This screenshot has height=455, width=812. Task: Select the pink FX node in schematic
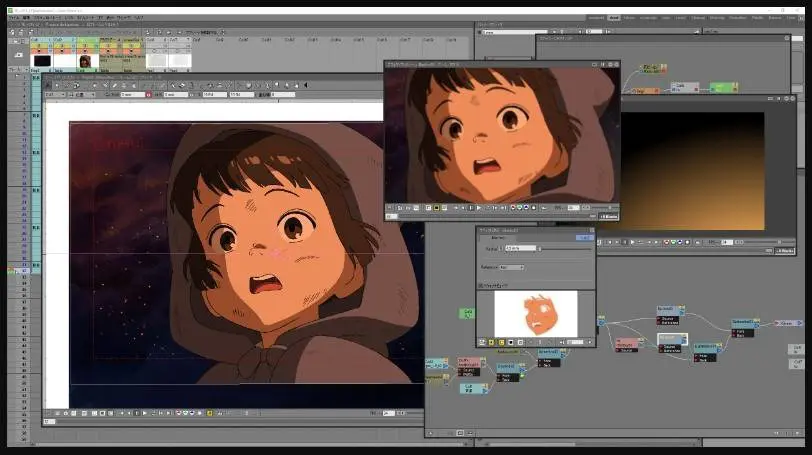click(627, 344)
